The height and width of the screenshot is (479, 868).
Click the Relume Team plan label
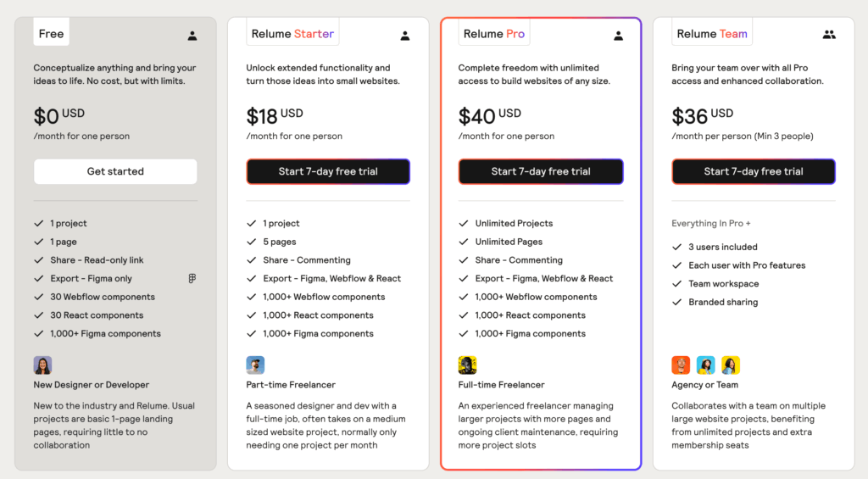point(712,34)
